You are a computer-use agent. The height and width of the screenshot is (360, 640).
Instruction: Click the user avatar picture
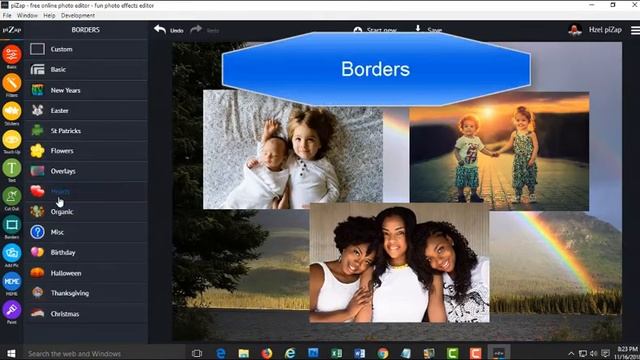point(575,30)
